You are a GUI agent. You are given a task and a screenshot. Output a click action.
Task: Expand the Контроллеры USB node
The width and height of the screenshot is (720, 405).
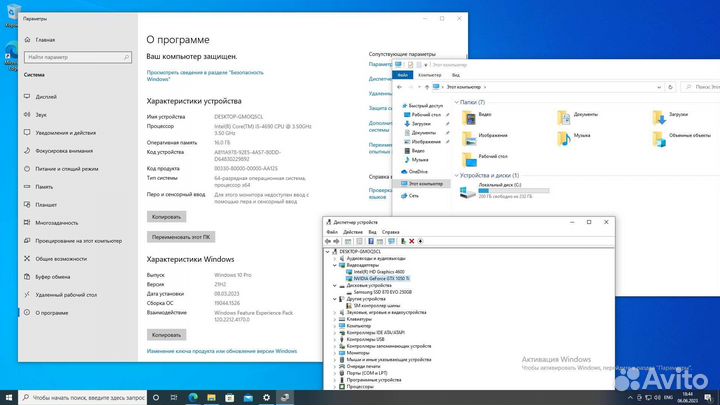coord(335,339)
